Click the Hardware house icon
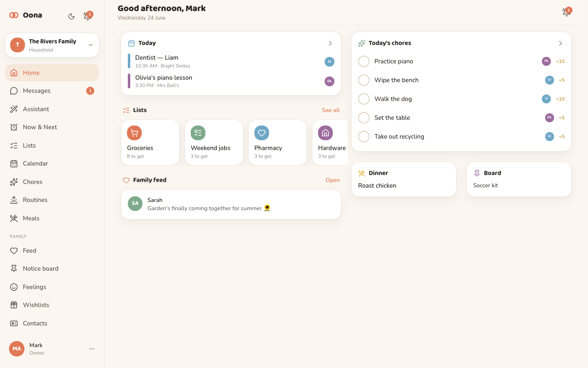 coord(325,133)
